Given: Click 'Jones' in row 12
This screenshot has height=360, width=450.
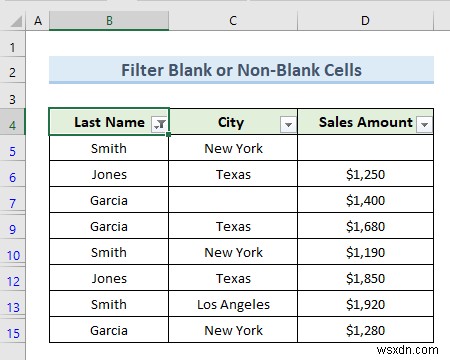Looking at the screenshot, I should point(109,278).
